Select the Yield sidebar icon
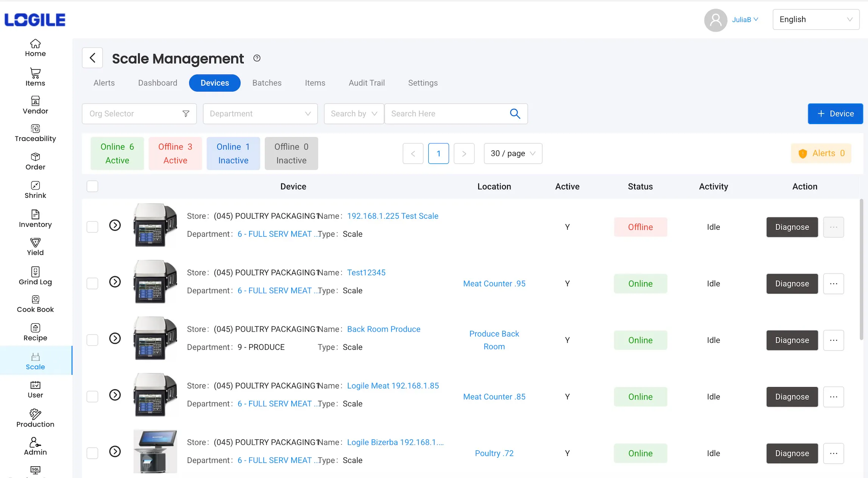Image resolution: width=868 pixels, height=478 pixels. coord(35,247)
